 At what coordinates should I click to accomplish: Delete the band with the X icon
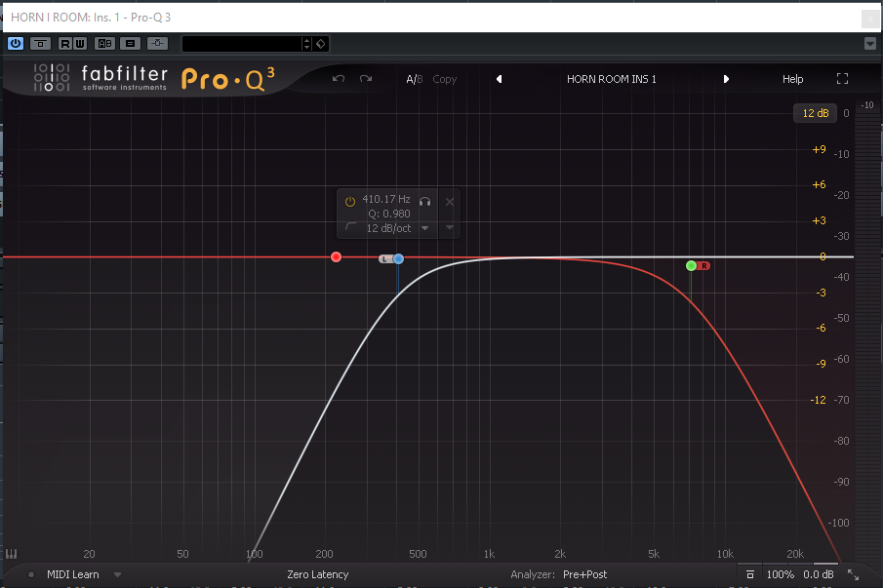point(450,202)
